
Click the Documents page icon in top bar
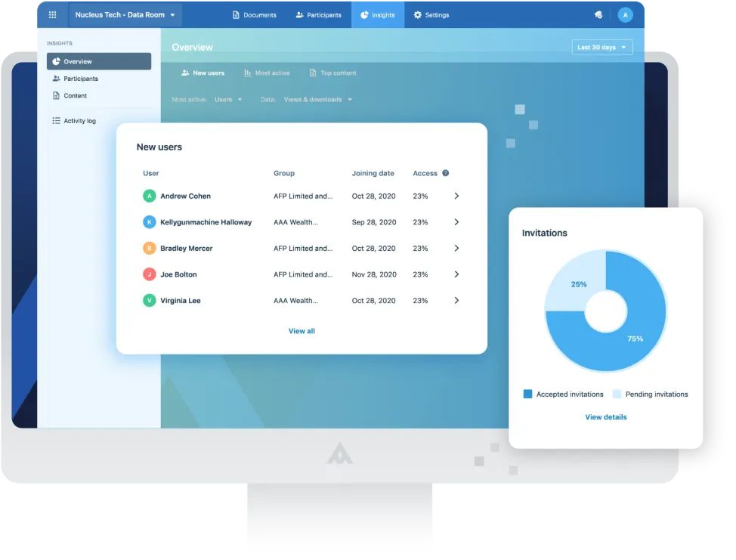point(236,15)
